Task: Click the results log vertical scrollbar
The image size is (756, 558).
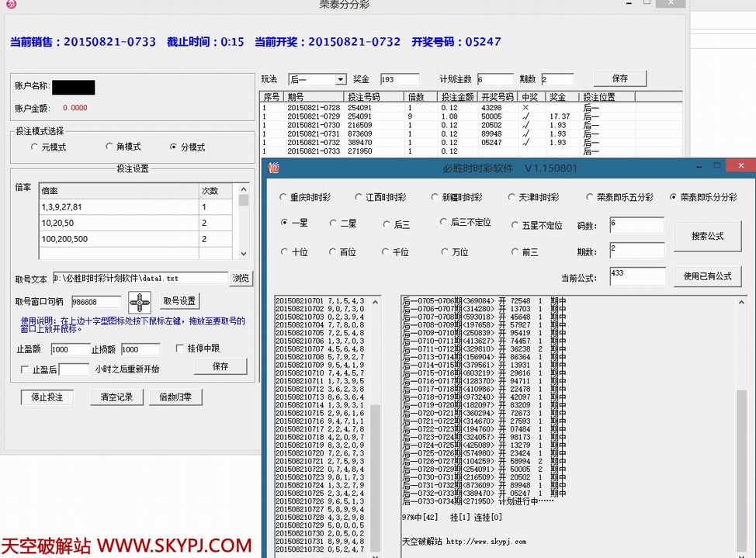Action: click(x=740, y=427)
